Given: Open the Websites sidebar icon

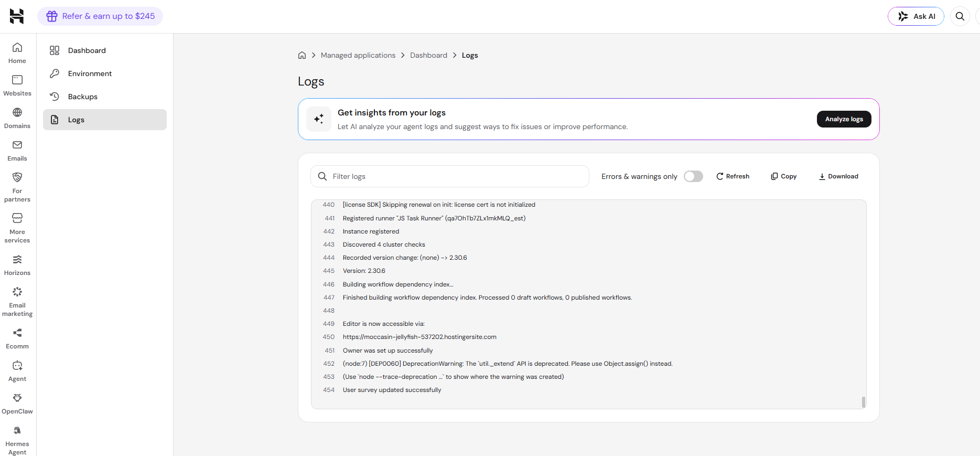Looking at the screenshot, I should pyautogui.click(x=17, y=80).
